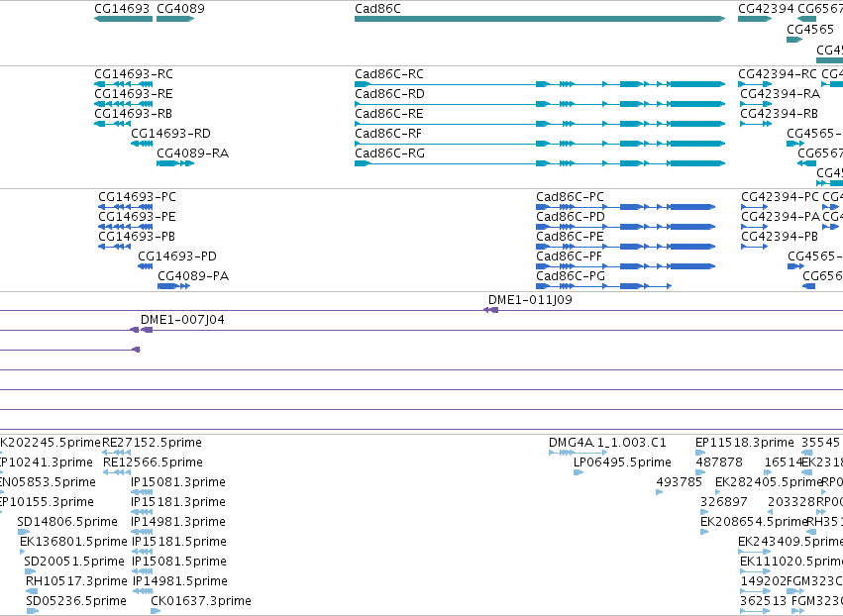Select EST EK111020.5prime

click(x=791, y=562)
